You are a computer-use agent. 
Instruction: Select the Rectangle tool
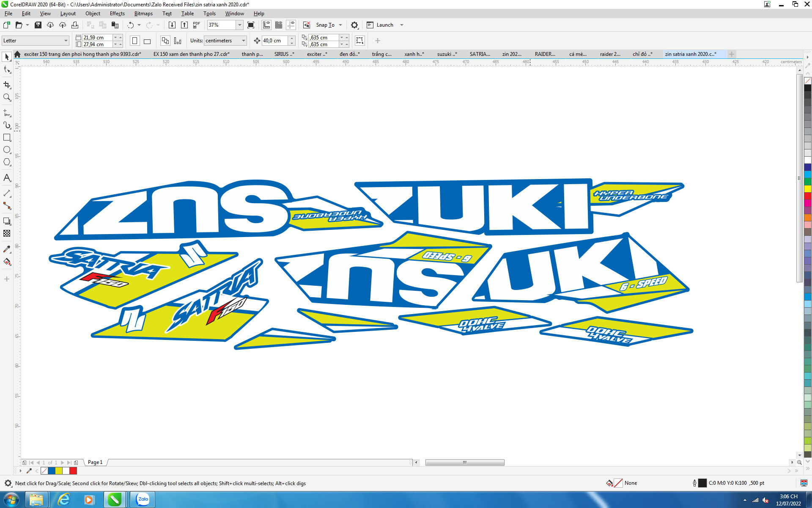pyautogui.click(x=7, y=138)
